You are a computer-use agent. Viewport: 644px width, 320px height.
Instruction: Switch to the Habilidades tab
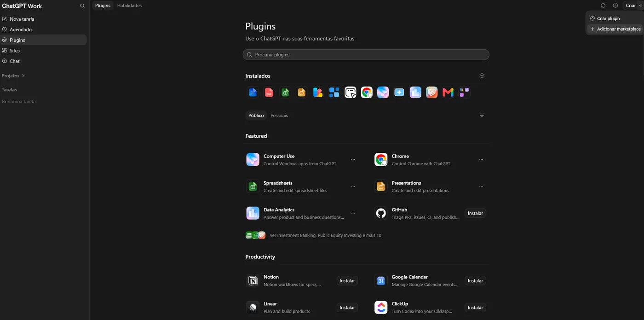(x=129, y=6)
